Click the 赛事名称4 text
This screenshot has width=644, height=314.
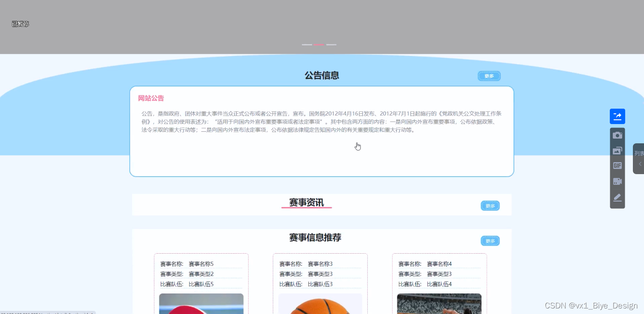tap(439, 264)
